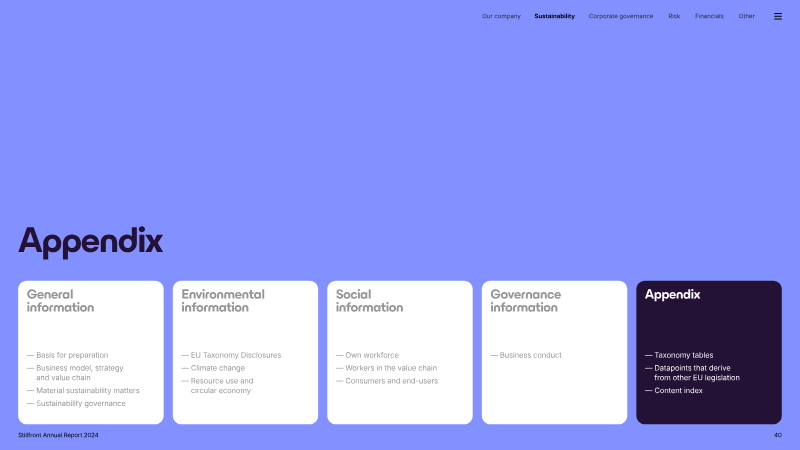Screen dimensions: 800x450
Task: Open Environmental information card heading
Action: pyautogui.click(x=223, y=301)
